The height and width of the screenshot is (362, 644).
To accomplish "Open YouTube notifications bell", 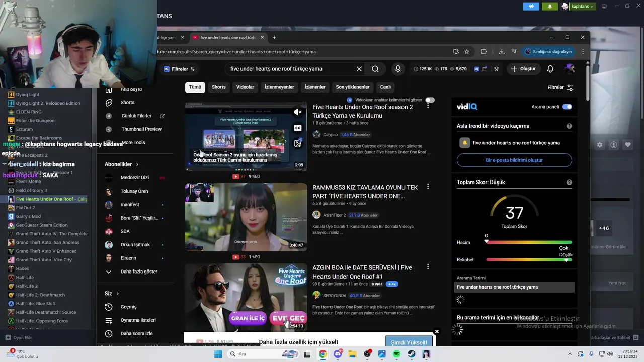I will [550, 69].
